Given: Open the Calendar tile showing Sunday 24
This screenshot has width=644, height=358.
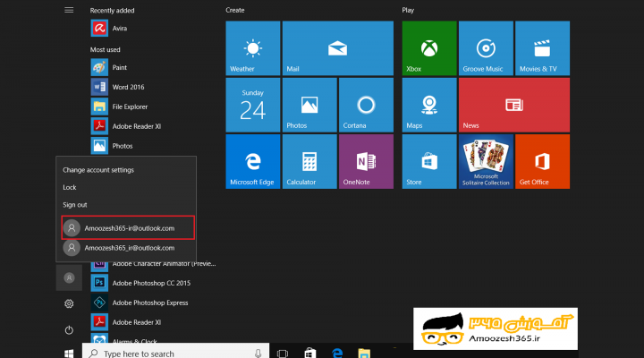Looking at the screenshot, I should (253, 105).
